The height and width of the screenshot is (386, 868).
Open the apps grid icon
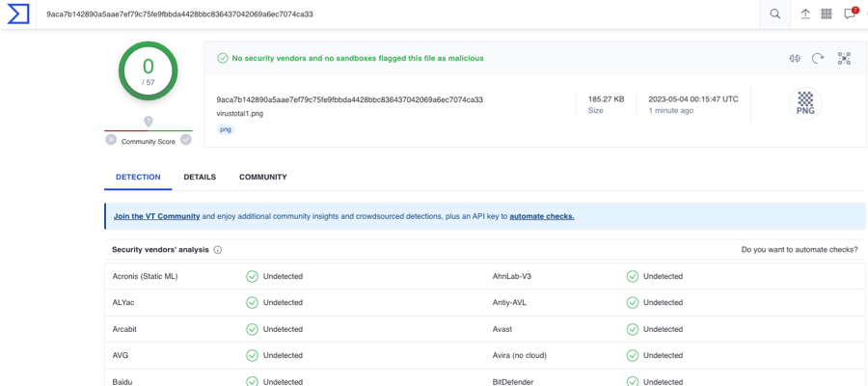coord(827,14)
